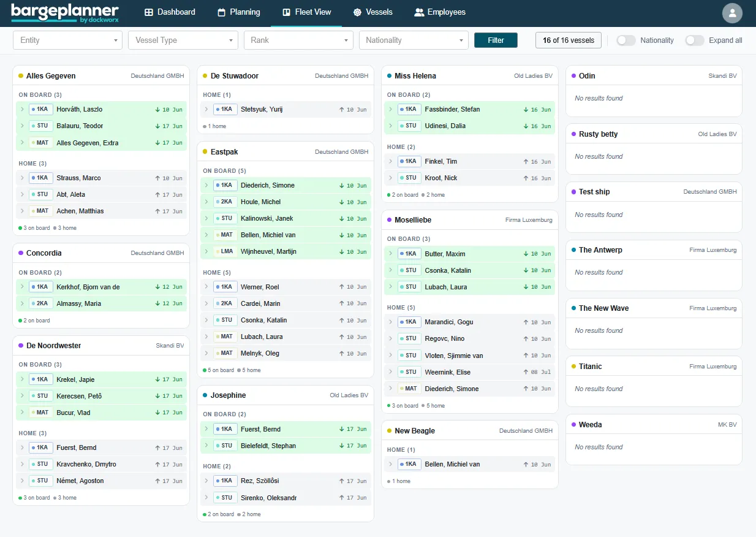Click the purple dot beside Moselliebe
The image size is (756, 537).
click(389, 220)
